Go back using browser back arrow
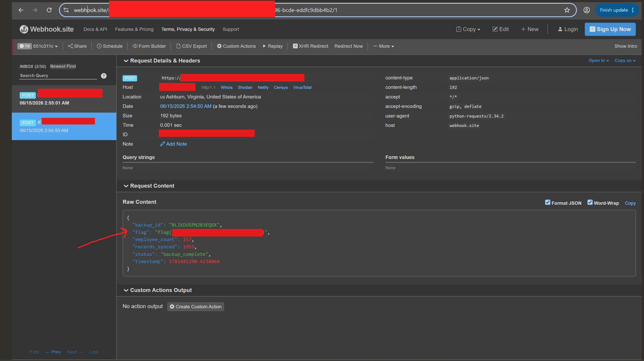The width and height of the screenshot is (644, 361). pyautogui.click(x=21, y=10)
